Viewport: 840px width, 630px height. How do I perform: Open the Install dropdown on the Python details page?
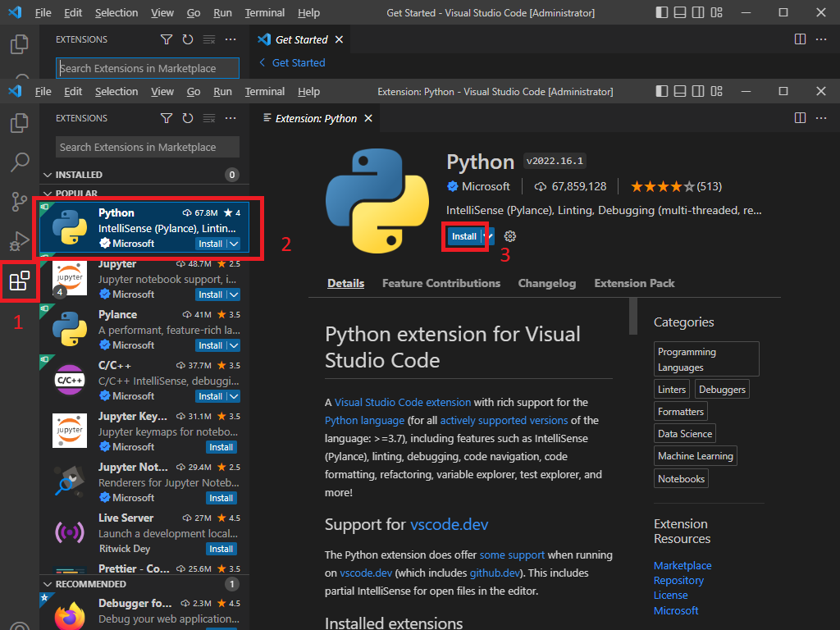[x=489, y=236]
